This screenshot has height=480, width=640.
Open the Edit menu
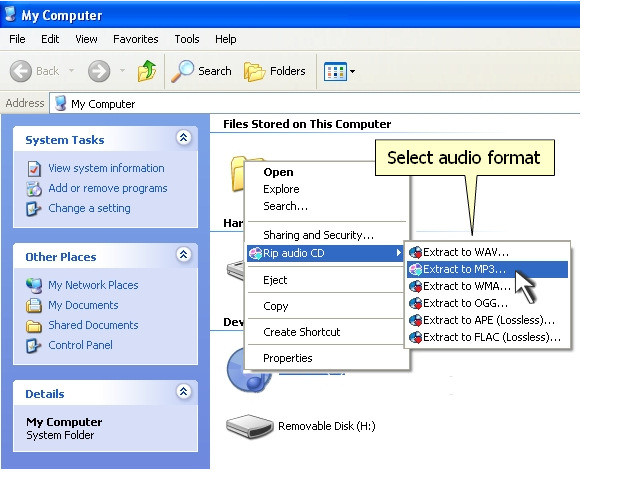coord(50,39)
